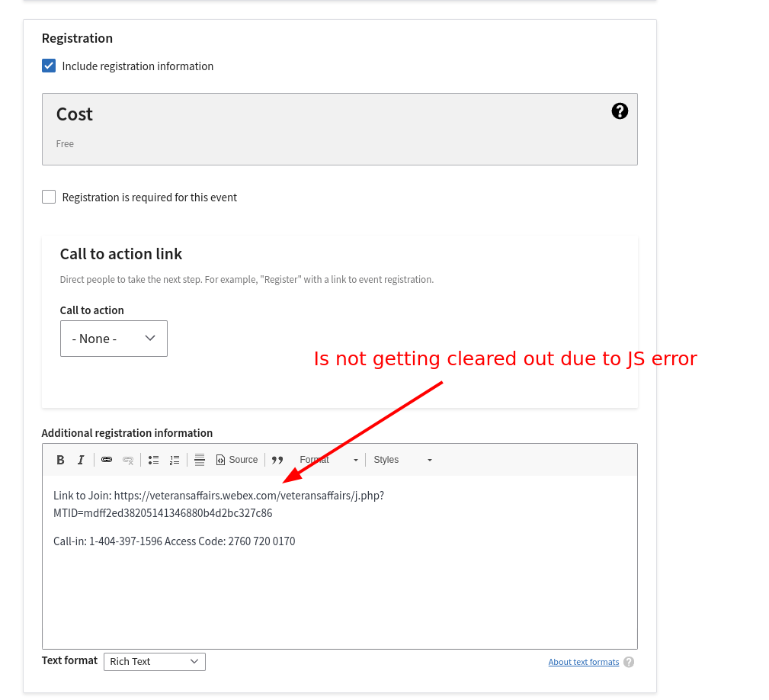Screen dimensions: 769x700
Task: Click 'Additional registration information' label
Action: pyautogui.click(x=127, y=433)
